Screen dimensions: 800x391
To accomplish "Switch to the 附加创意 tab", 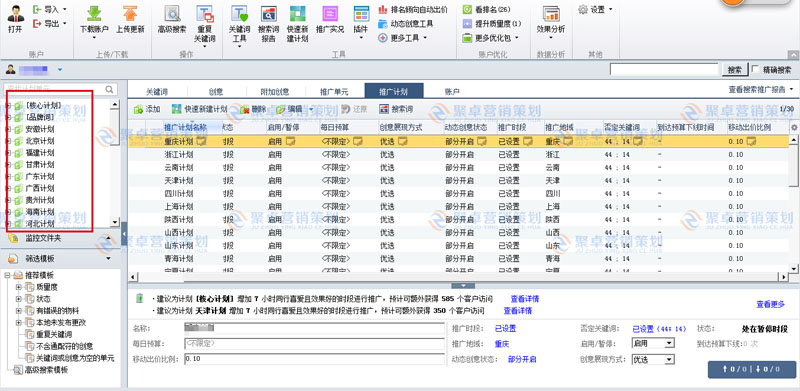I will pos(275,92).
